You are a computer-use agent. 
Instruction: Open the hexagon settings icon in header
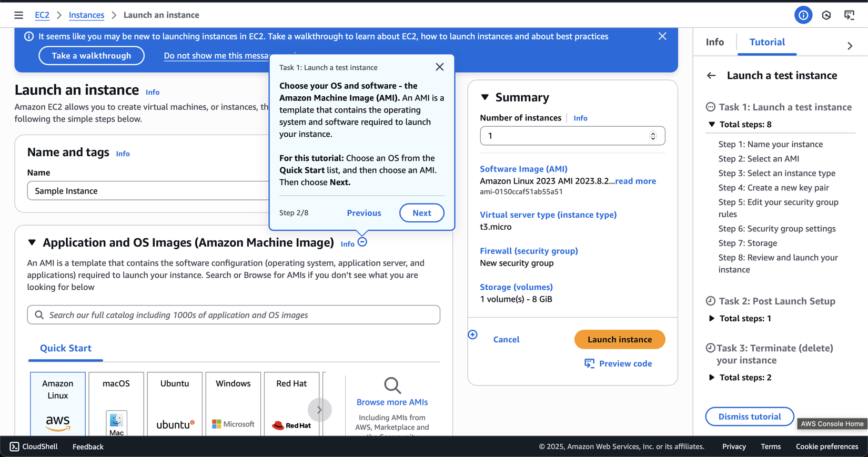pyautogui.click(x=826, y=15)
